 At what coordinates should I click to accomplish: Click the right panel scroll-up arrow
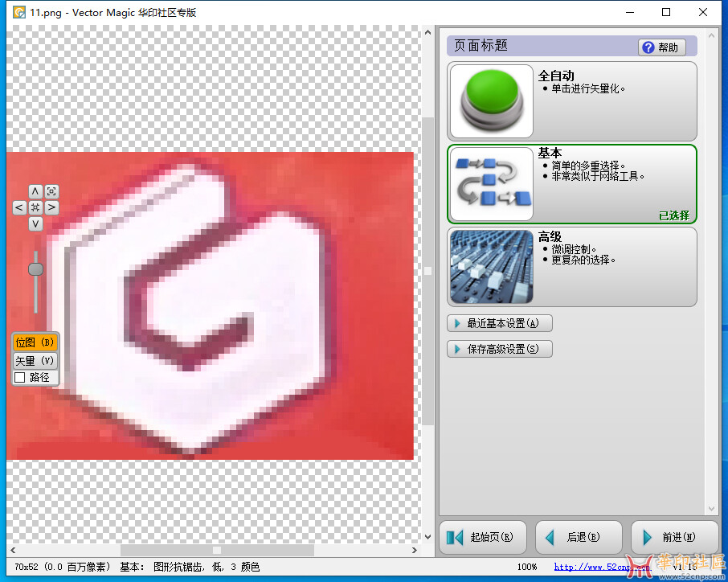pyautogui.click(x=711, y=35)
